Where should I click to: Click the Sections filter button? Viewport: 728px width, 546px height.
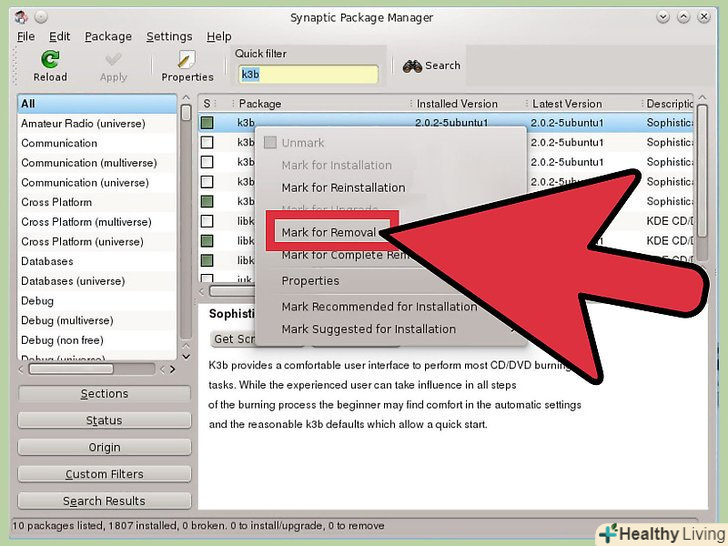pos(104,394)
